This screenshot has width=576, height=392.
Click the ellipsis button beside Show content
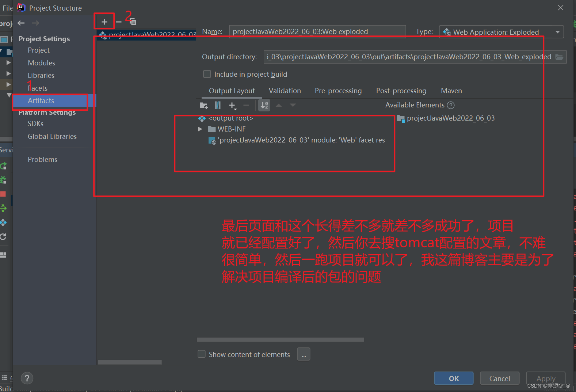pos(304,354)
